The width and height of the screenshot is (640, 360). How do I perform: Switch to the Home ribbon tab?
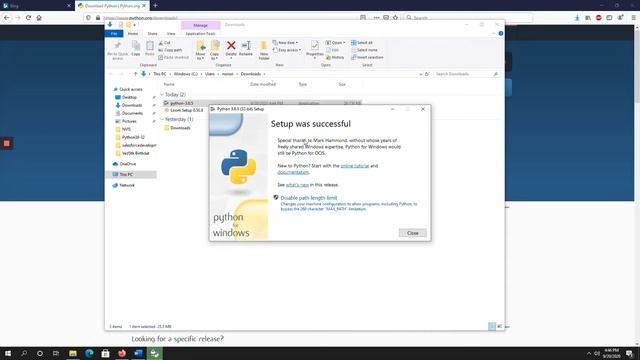(133, 33)
